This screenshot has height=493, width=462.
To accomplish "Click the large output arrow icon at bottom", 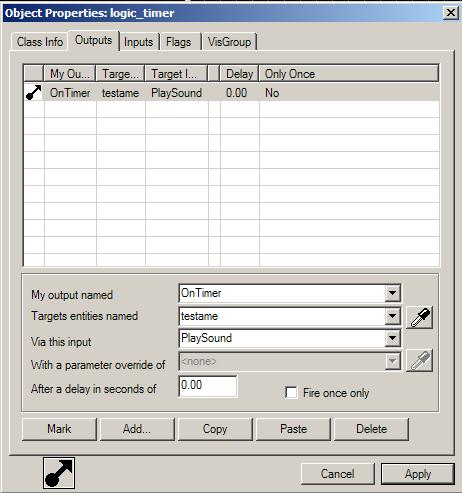I will tap(59, 473).
